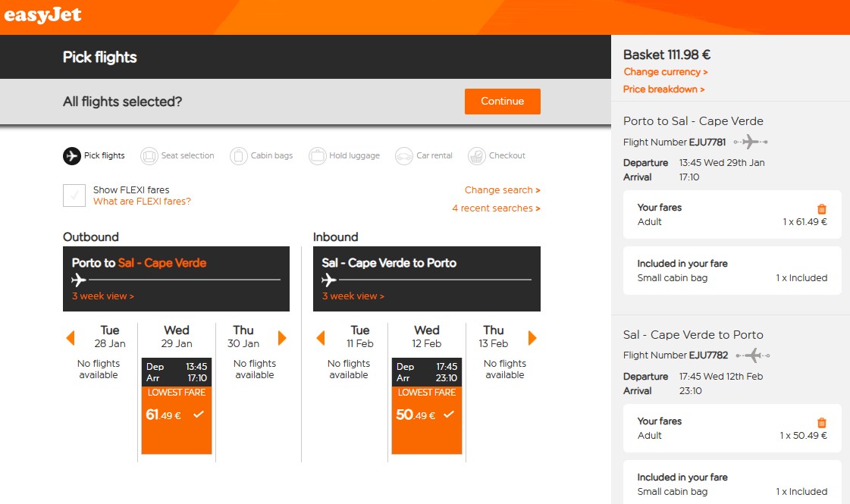Screen dimensions: 850x504
Task: Click the 'Outbound' section label
Action: point(90,236)
